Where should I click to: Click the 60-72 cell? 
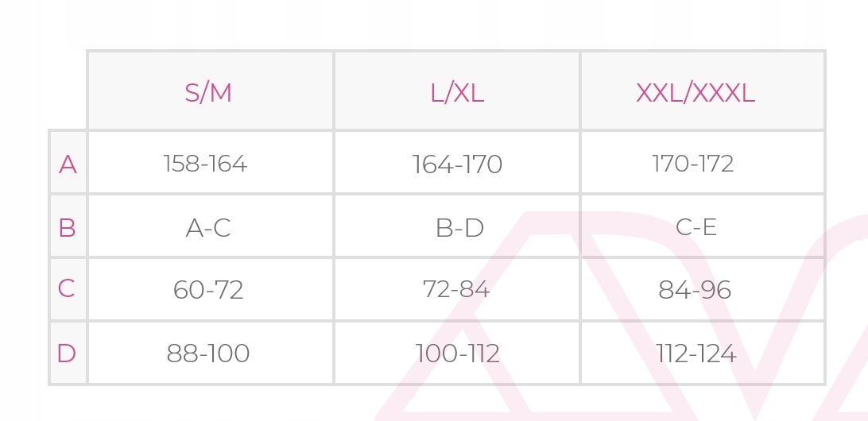(x=208, y=289)
